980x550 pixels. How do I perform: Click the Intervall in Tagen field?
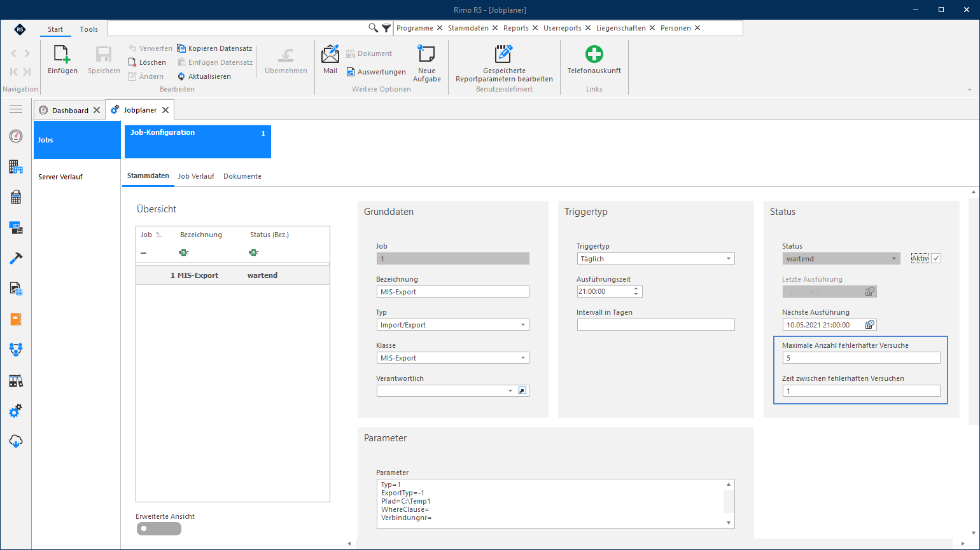tap(656, 325)
